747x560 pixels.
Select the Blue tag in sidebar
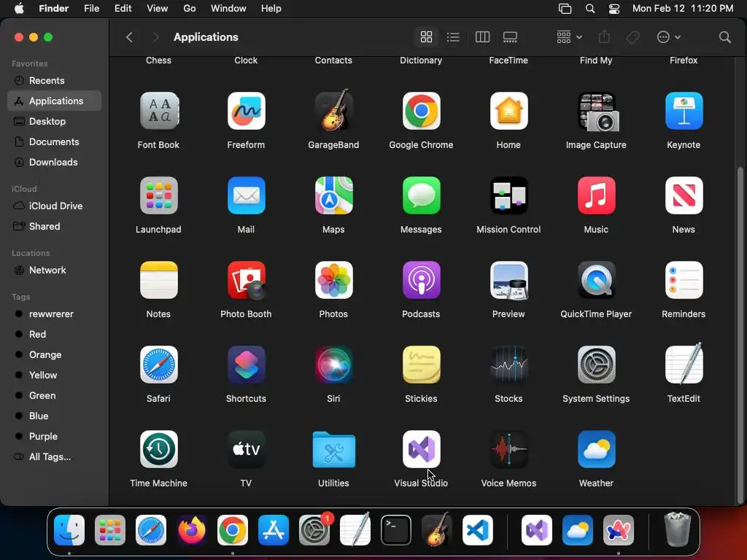tap(54, 416)
